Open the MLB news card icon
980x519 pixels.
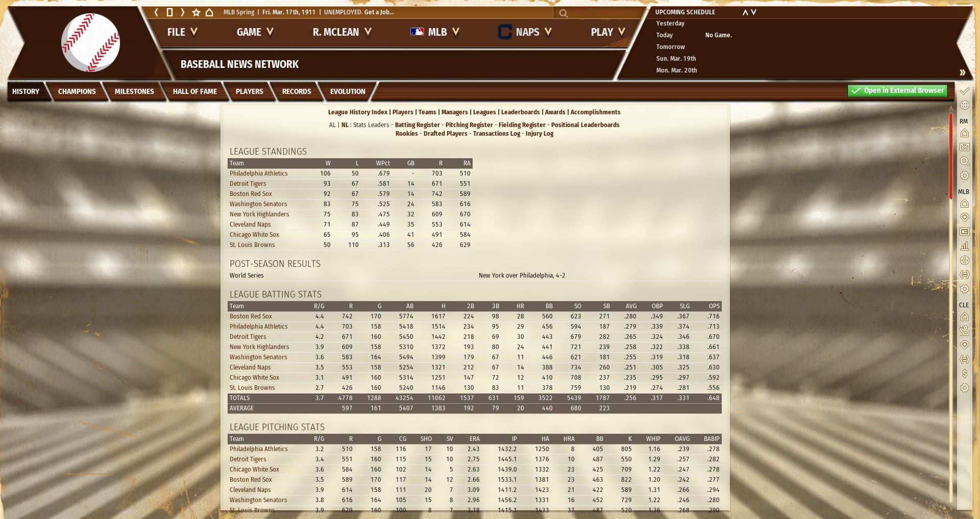(x=964, y=232)
